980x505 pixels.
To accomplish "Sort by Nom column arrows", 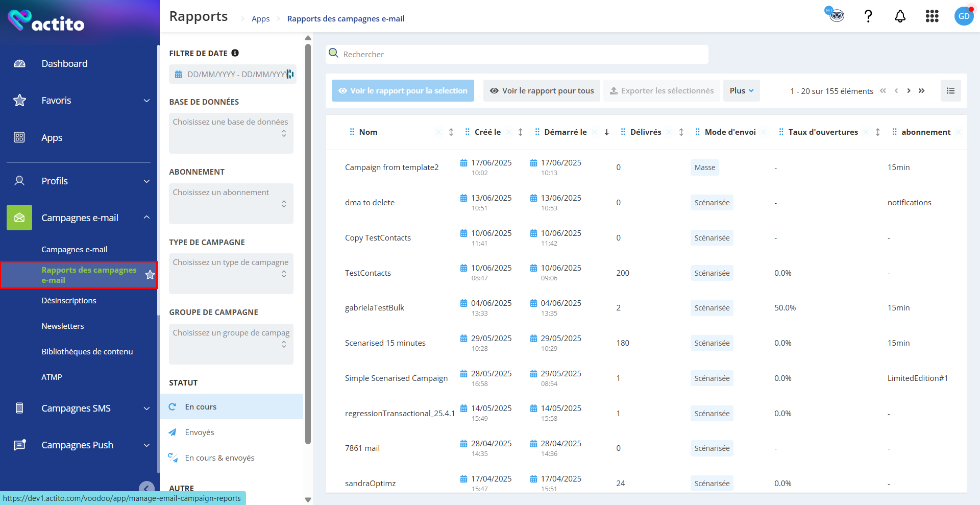I will click(x=451, y=132).
